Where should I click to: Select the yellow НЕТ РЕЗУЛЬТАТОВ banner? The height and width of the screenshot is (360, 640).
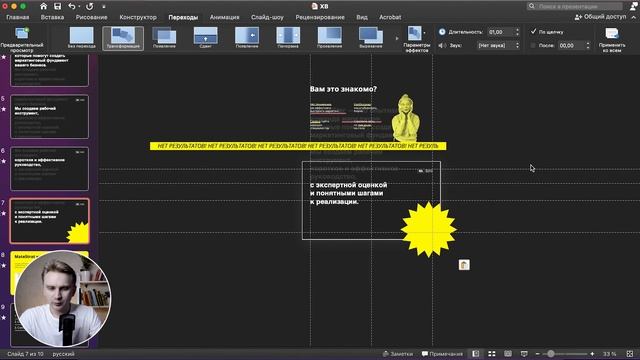coord(298,146)
